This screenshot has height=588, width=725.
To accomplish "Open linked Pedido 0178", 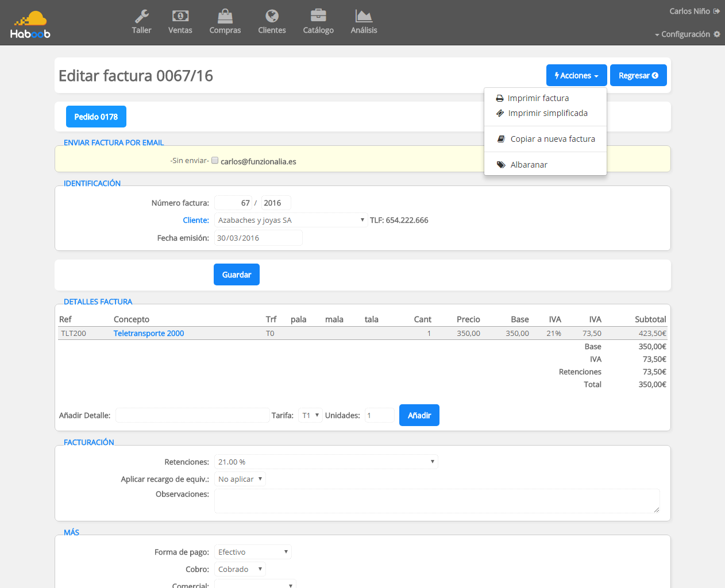I will pos(96,117).
